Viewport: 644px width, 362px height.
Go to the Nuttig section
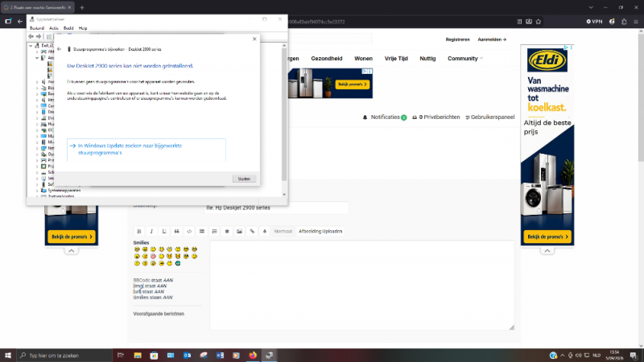427,58
